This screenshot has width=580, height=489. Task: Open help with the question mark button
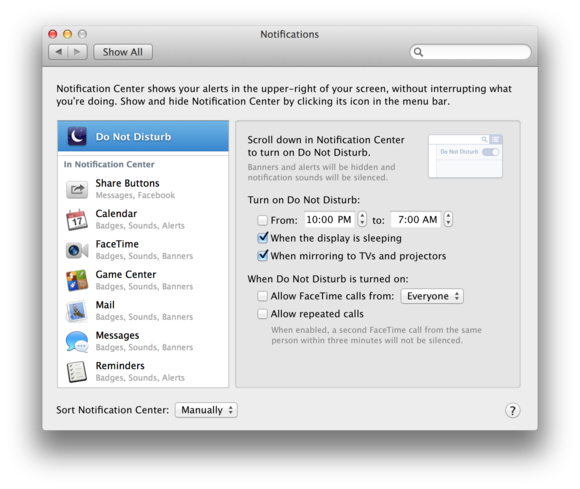tap(512, 410)
